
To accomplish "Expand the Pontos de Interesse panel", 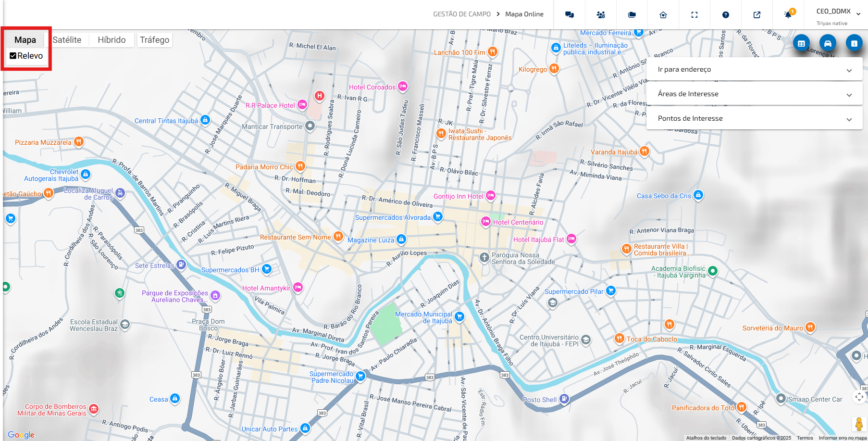I will click(x=754, y=118).
